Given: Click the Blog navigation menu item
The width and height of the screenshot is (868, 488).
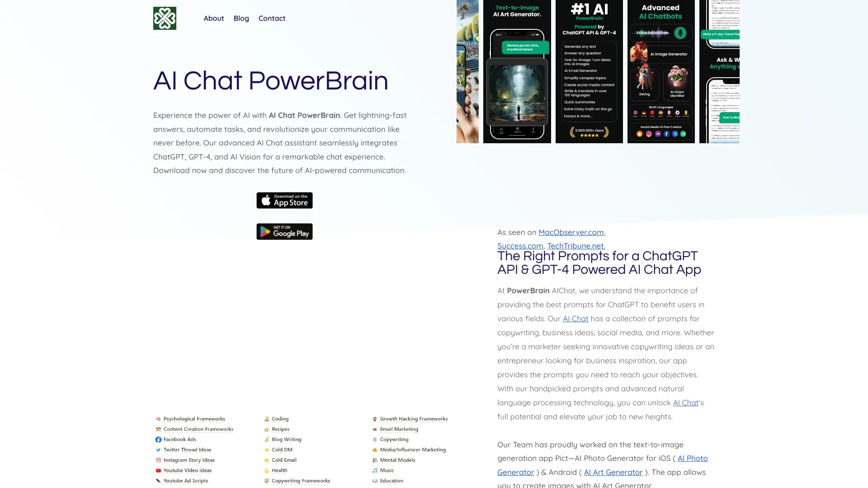Looking at the screenshot, I should point(241,18).
